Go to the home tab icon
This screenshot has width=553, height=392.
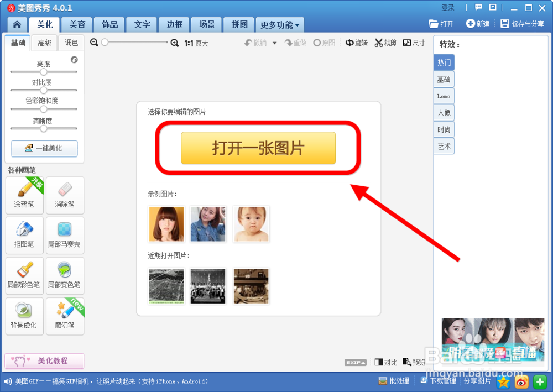(17, 25)
